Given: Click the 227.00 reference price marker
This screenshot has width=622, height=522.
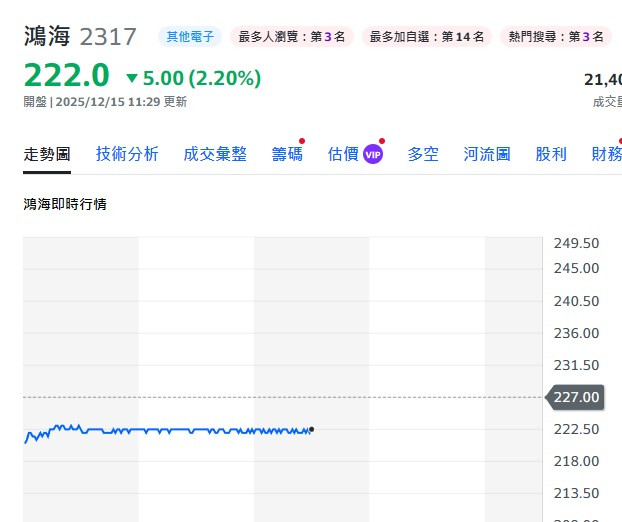Looking at the screenshot, I should (x=575, y=397).
